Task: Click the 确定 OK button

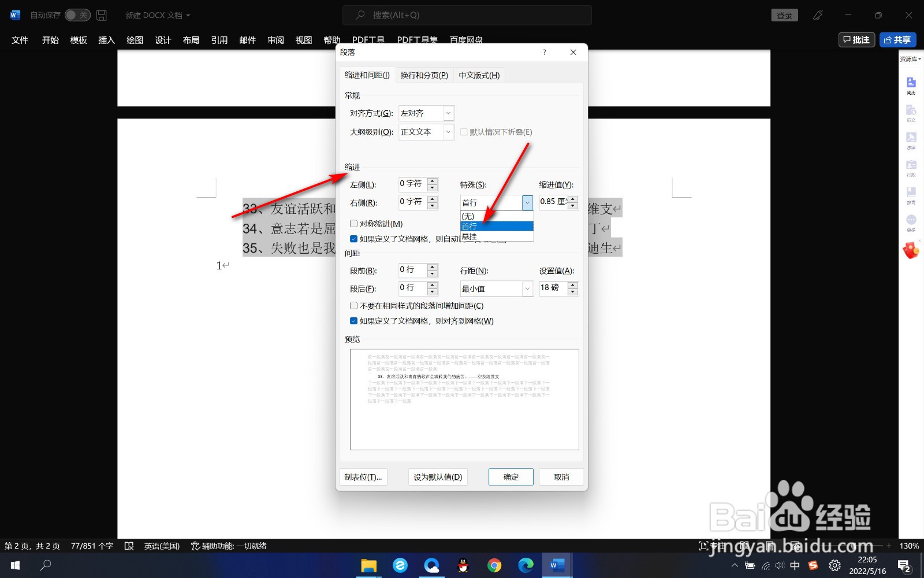Action: (x=511, y=477)
